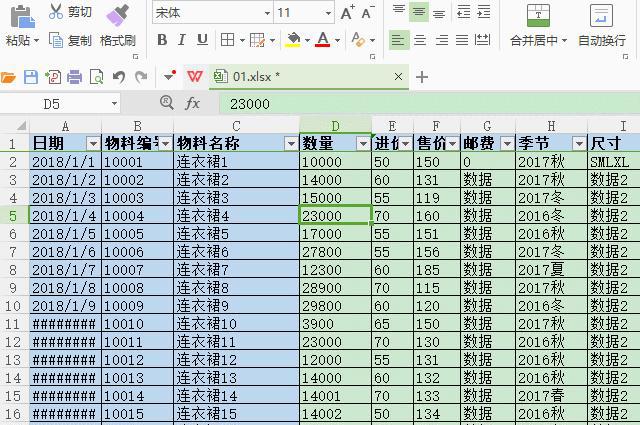Screen dimensions: 640x425
Task: Click the Print Preview icon
Action: pos(96,77)
